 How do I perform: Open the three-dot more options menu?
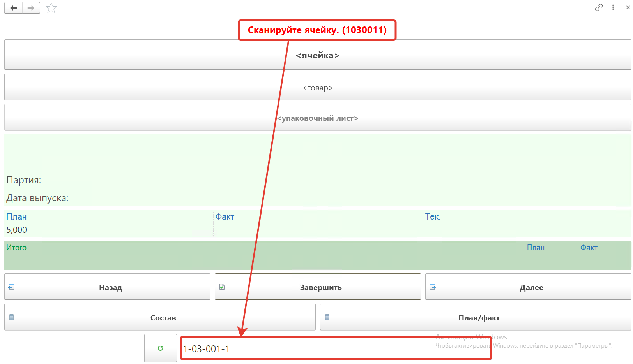click(613, 7)
